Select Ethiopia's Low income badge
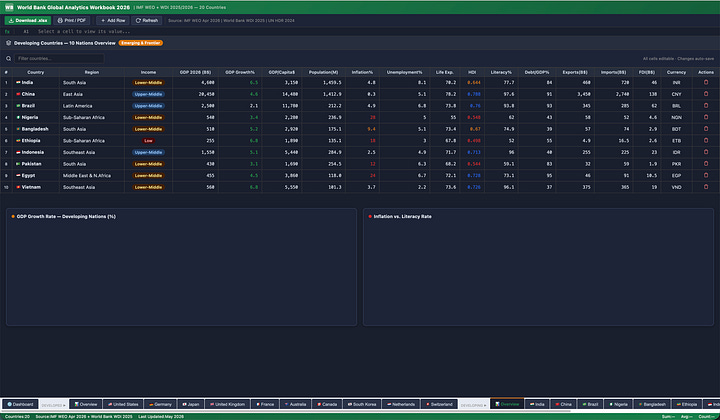 tap(148, 140)
